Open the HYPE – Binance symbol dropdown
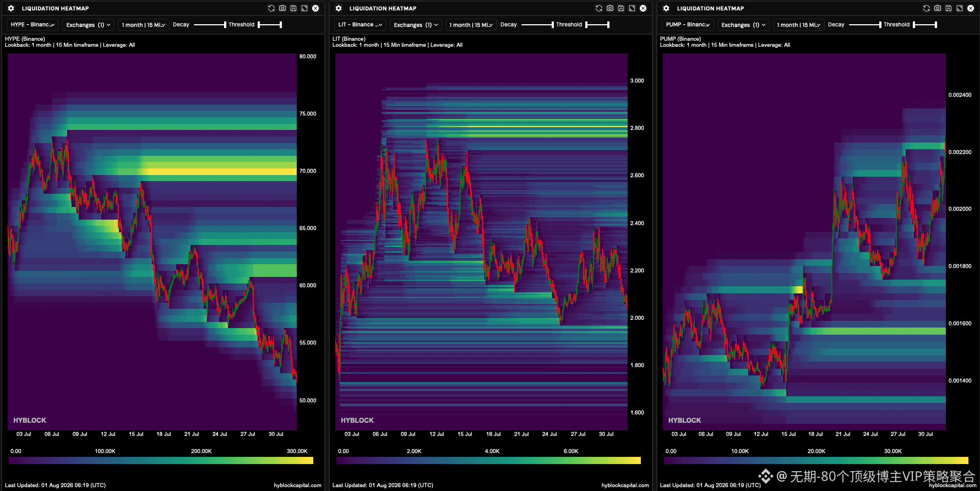Viewport: 980px width, 491px height. (32, 25)
